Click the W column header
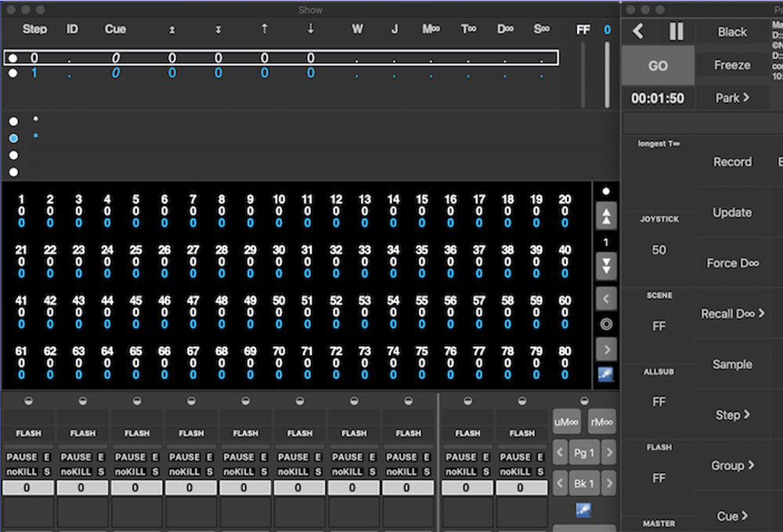783x532 pixels. pyautogui.click(x=357, y=29)
